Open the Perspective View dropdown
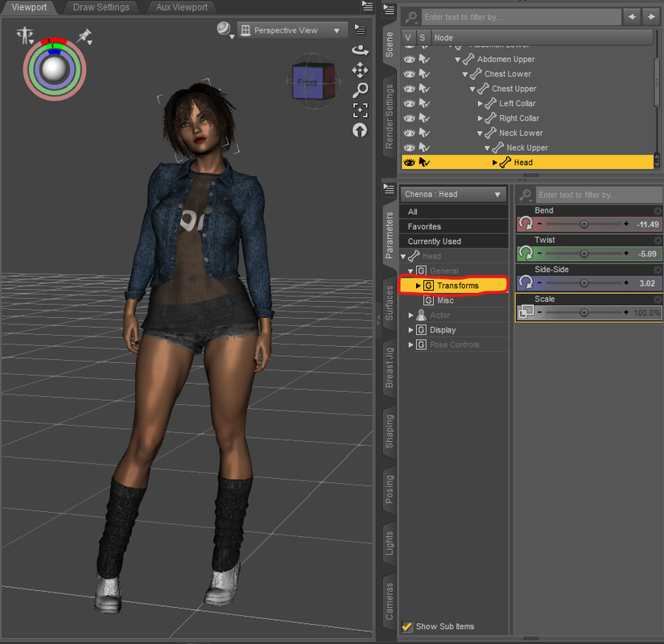664x644 pixels. (293, 31)
